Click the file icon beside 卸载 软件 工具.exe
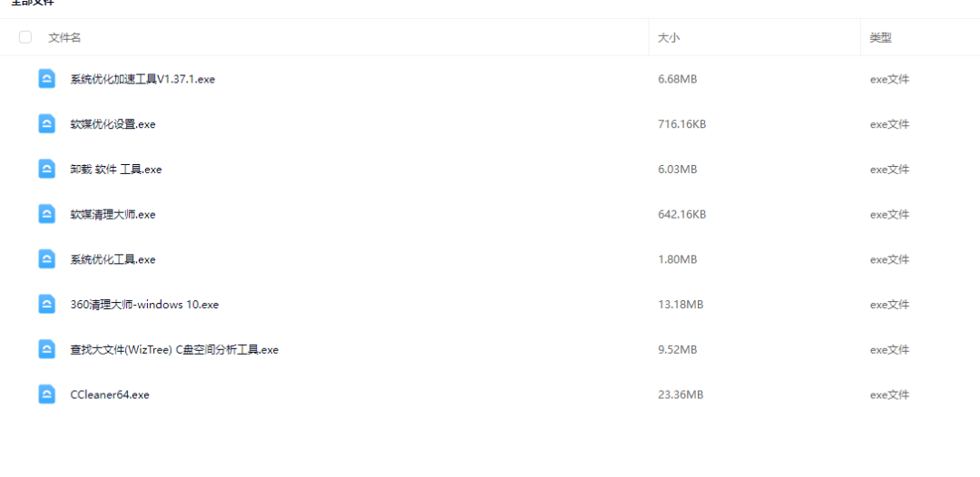Image resolution: width=980 pixels, height=477 pixels. 47,169
